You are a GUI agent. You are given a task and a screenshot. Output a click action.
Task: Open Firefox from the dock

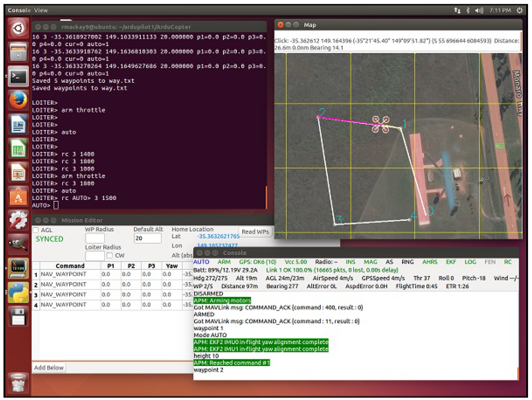(18, 100)
